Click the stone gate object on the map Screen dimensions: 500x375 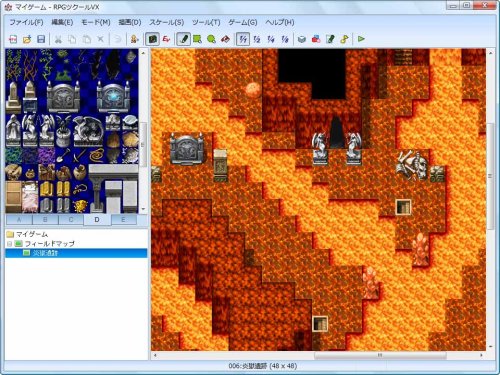point(187,148)
